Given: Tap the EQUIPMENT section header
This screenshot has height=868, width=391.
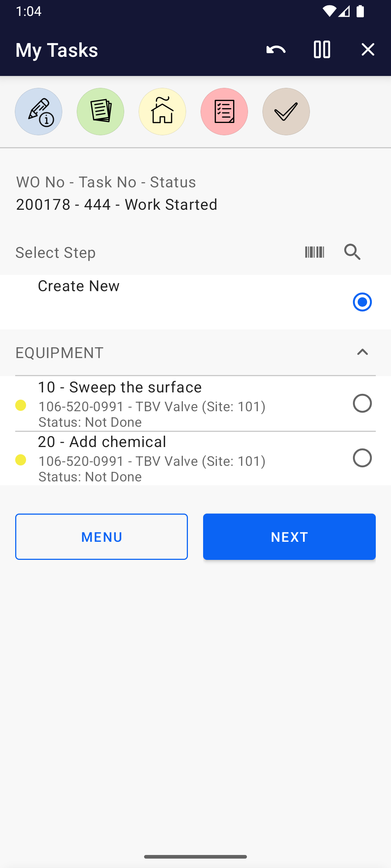Looking at the screenshot, I should pyautogui.click(x=60, y=353).
